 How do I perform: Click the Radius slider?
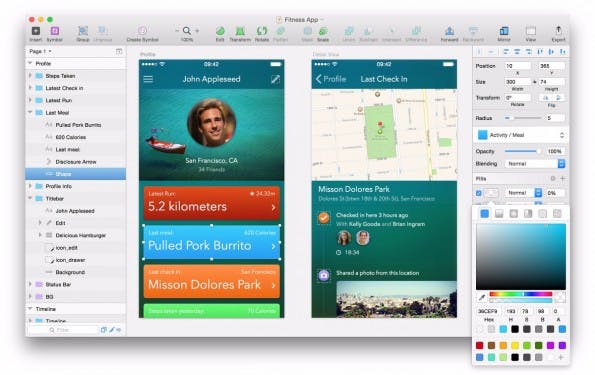523,118
